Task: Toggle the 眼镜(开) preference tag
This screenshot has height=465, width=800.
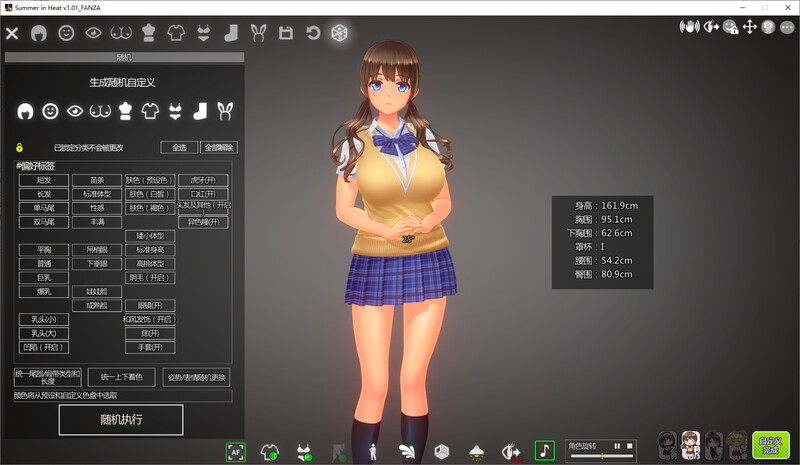Action: tap(150, 305)
